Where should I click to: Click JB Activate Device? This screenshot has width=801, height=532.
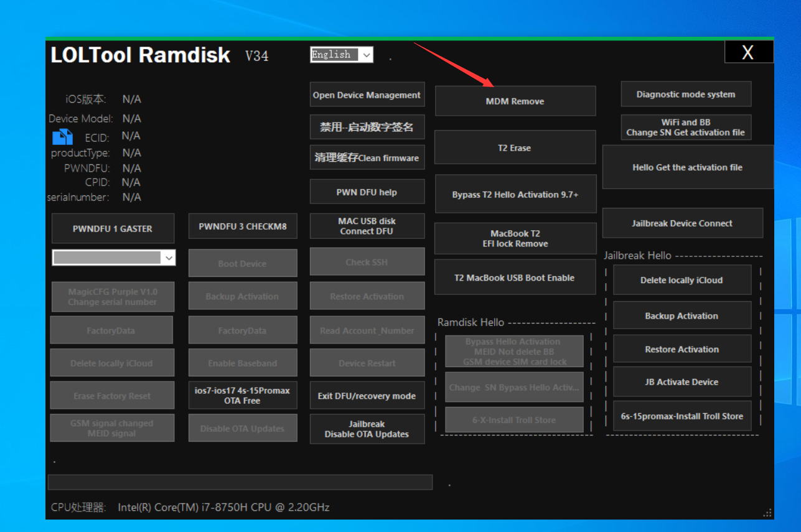[682, 382]
